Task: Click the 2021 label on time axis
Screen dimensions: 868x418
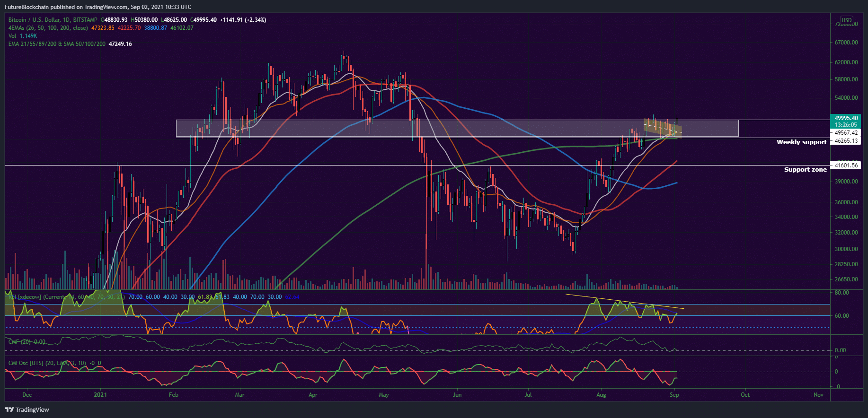Action: click(x=100, y=395)
